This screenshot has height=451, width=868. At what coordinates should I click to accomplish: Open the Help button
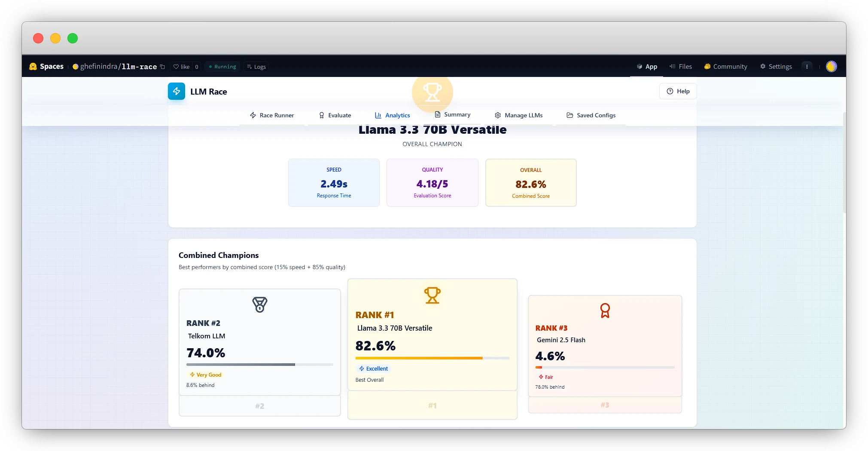click(x=678, y=91)
